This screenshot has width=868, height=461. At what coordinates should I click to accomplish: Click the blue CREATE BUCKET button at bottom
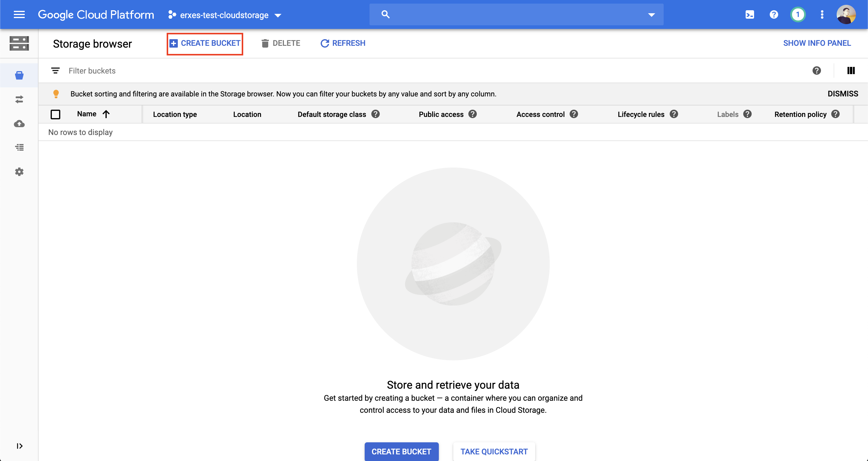click(x=401, y=452)
